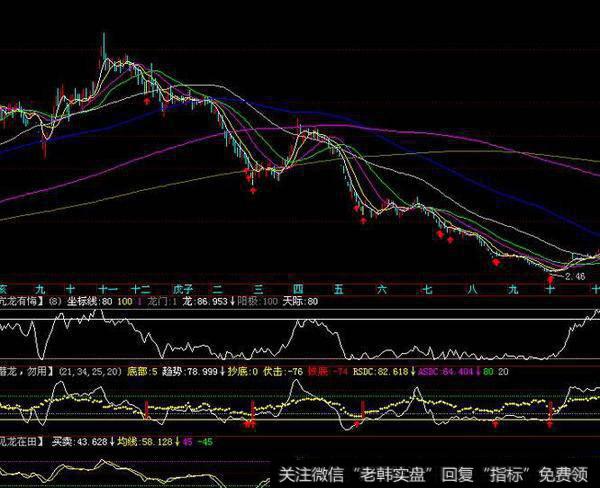The height and width of the screenshot is (488, 600).
Task: Choose the 八 month axis label
Action: coord(471,288)
